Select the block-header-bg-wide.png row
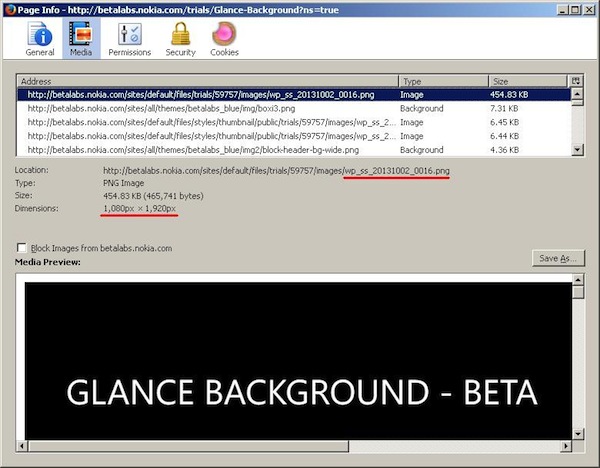Viewport: 600px width, 468px height. 294,150
